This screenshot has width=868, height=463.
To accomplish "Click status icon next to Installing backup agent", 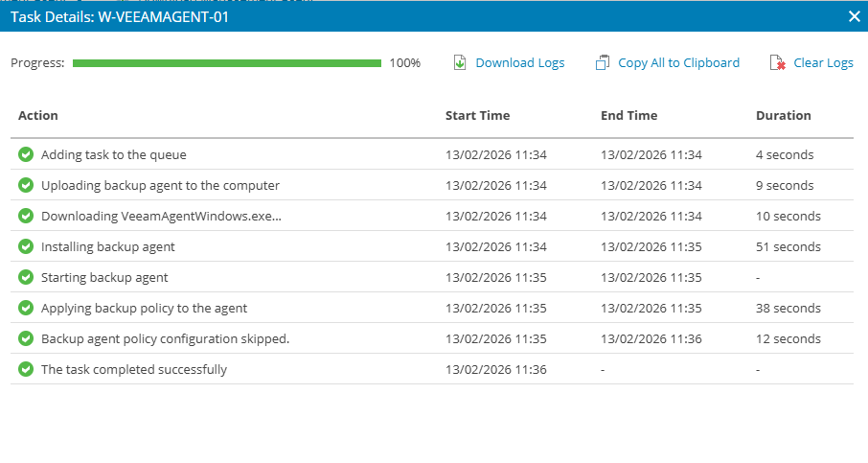I will click(26, 246).
